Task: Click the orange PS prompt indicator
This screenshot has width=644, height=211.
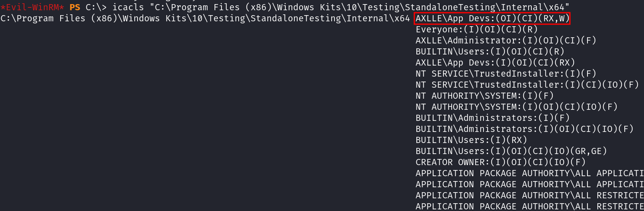Action: [75, 7]
